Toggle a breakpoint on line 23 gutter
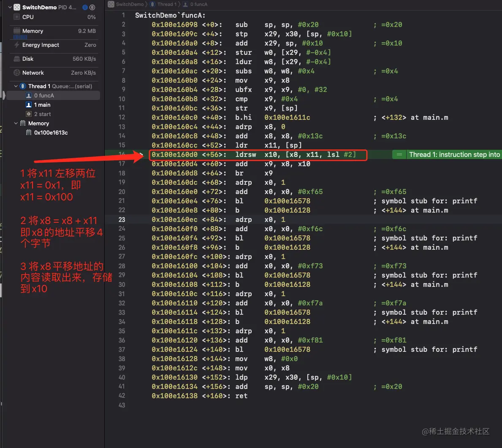The height and width of the screenshot is (448, 502). [122, 219]
